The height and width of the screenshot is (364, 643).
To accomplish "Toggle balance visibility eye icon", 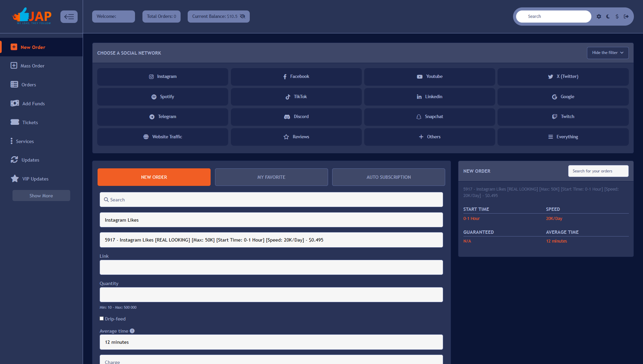I will tap(243, 16).
